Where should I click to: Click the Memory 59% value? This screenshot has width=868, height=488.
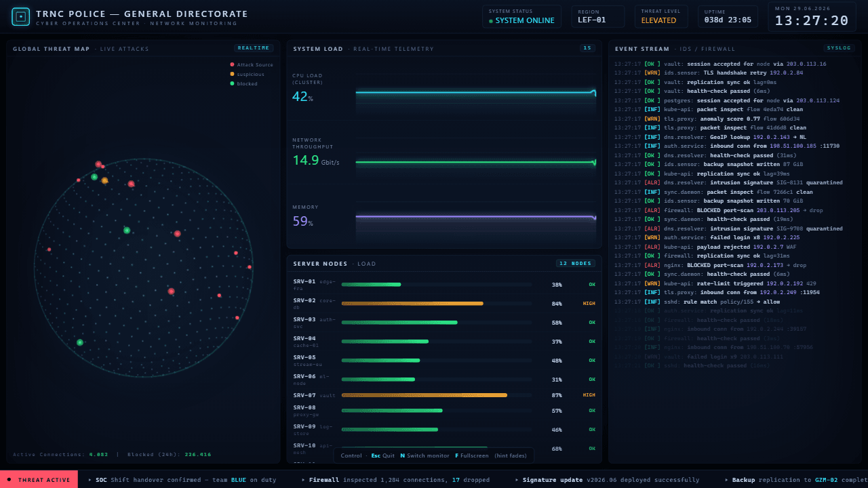coord(302,222)
